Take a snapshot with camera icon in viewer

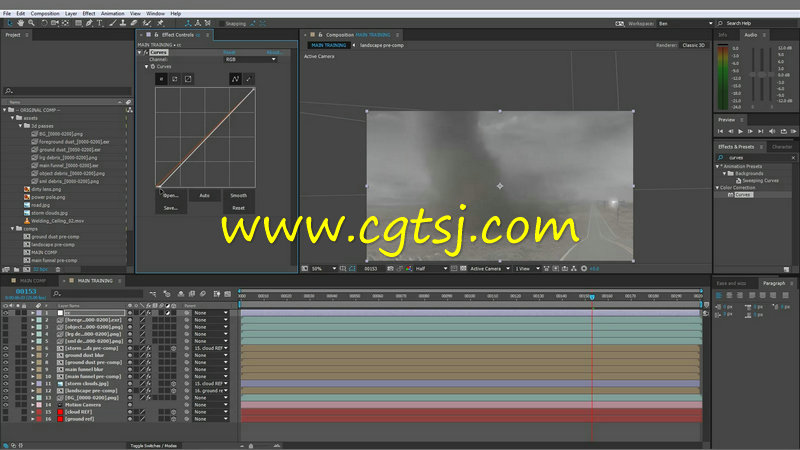click(x=390, y=268)
